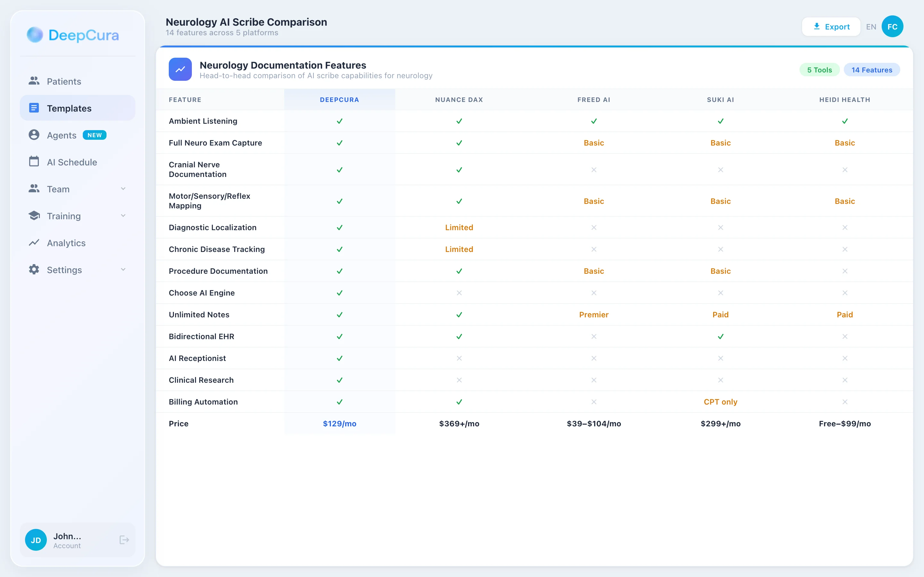This screenshot has width=924, height=577.
Task: Select the Freed AI column header
Action: coord(593,100)
